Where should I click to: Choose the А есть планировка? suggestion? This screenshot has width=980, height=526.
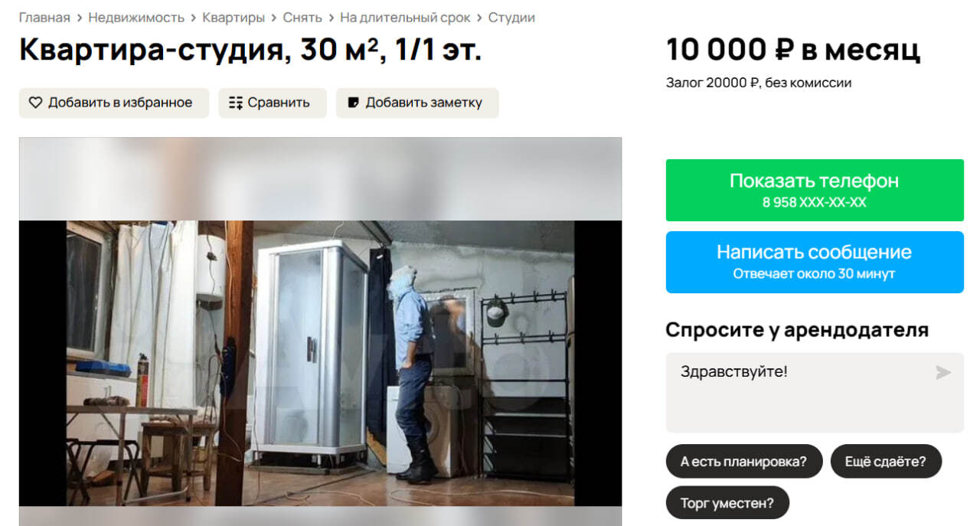(x=743, y=462)
